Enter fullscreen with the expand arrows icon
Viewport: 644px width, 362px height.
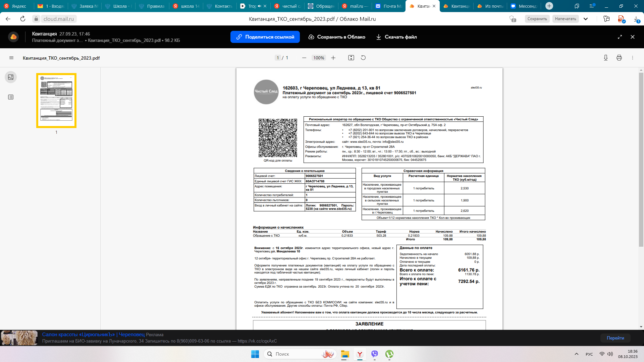click(620, 37)
